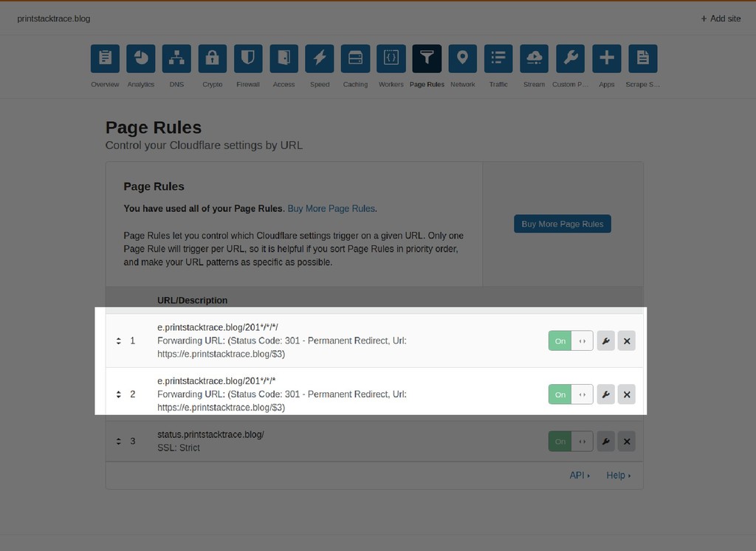Select the e.printstacktrace.blog/201*/*/*/ rule text
Viewport: 756px width, 551px height.
[218, 327]
